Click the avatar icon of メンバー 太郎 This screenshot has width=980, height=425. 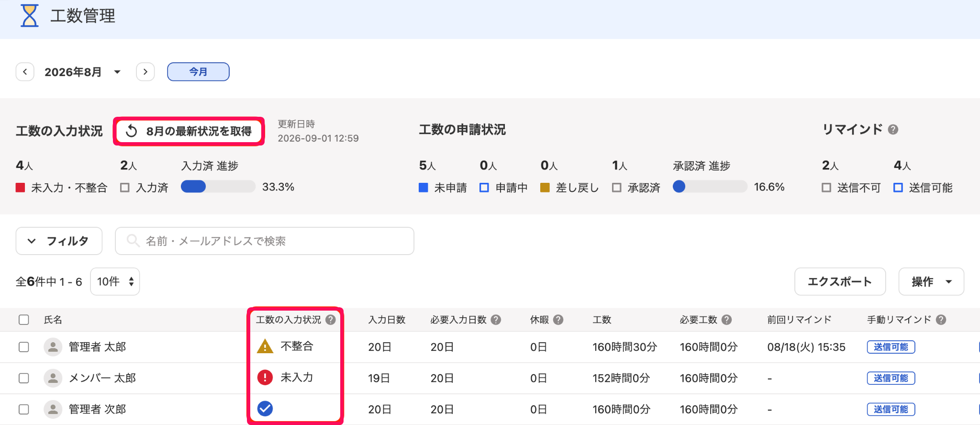coord(53,378)
